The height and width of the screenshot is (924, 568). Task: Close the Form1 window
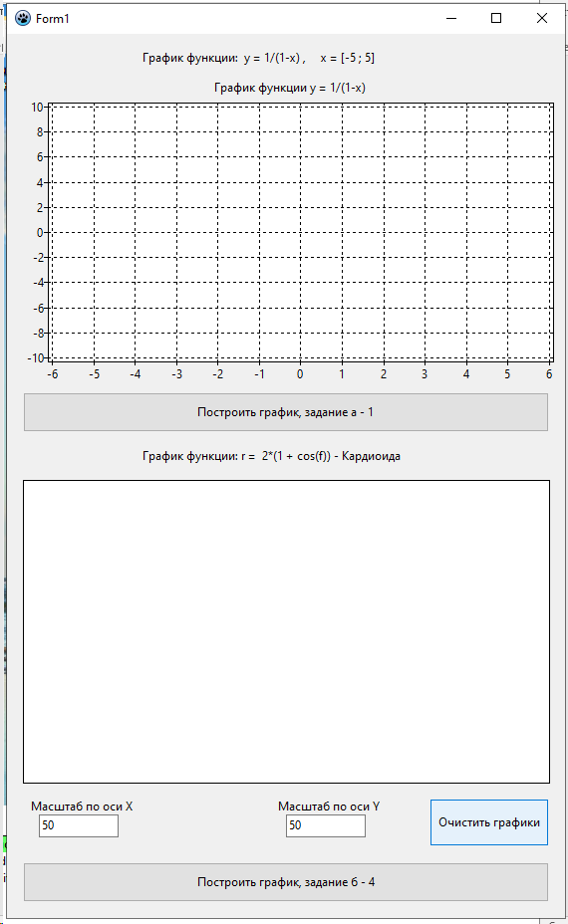542,18
